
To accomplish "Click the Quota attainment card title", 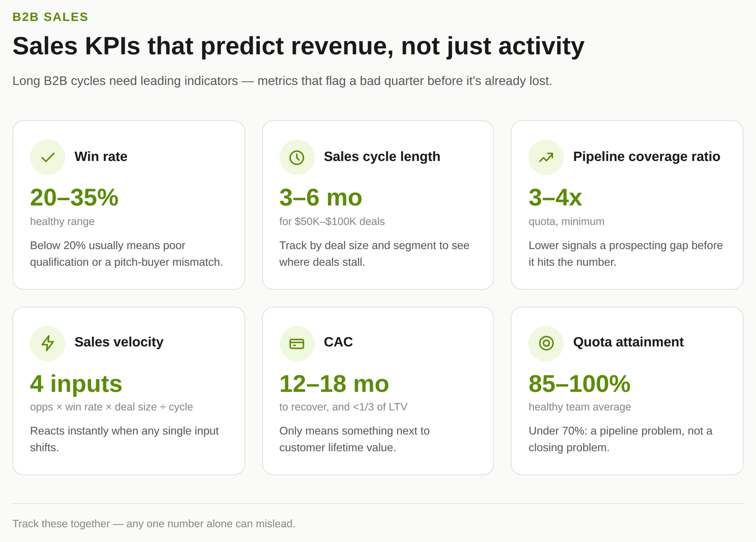I will pyautogui.click(x=628, y=342).
